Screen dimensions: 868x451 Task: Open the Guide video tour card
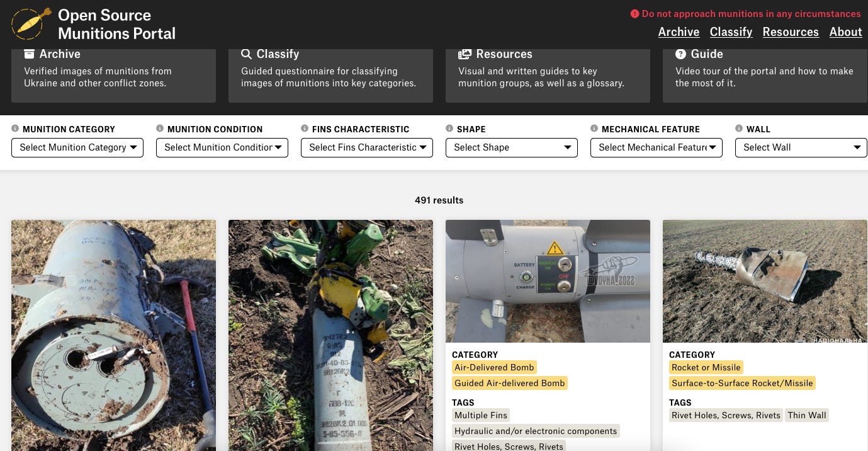(x=765, y=76)
